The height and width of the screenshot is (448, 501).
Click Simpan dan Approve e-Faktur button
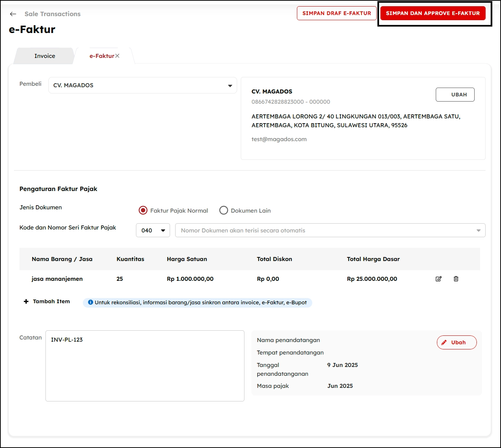pos(433,13)
